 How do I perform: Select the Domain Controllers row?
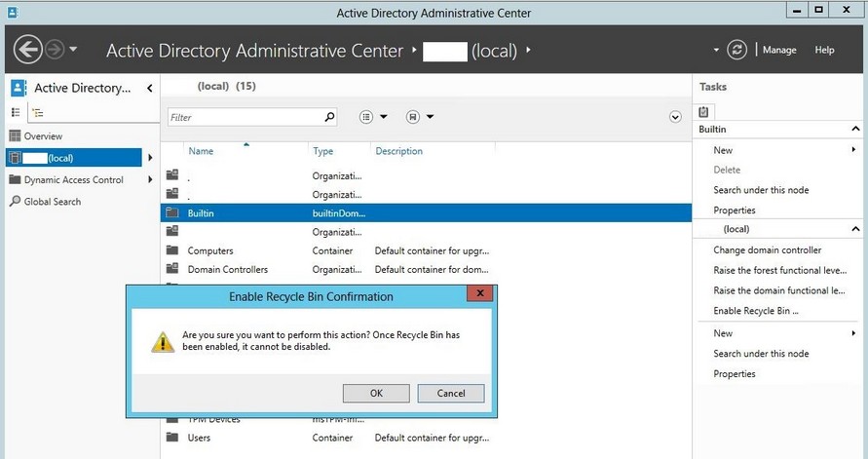point(427,270)
